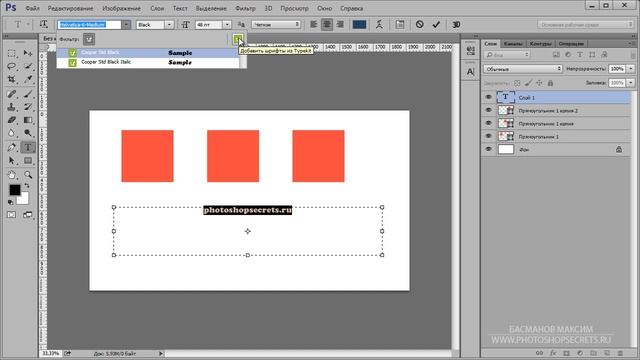Image resolution: width=640 pixels, height=360 pixels.
Task: Add fonts from Typekit icon
Action: pos(238,39)
